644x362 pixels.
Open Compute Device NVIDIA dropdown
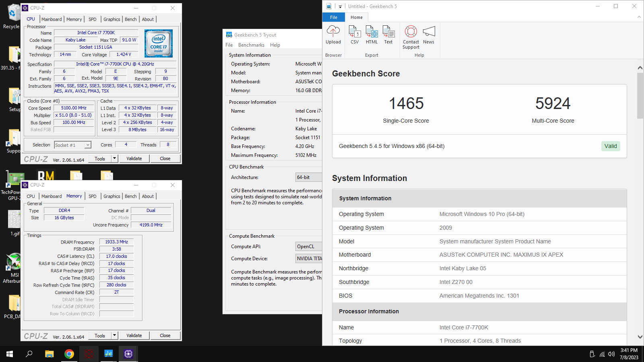coord(309,259)
